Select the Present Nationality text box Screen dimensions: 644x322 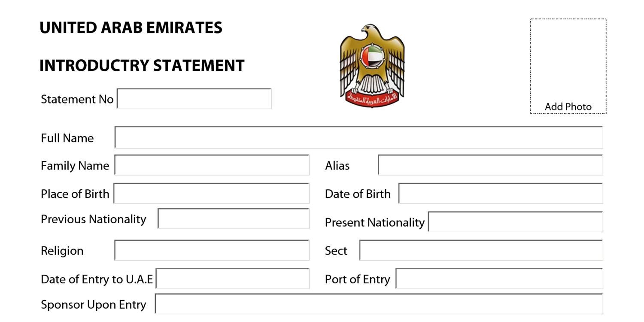tap(516, 222)
